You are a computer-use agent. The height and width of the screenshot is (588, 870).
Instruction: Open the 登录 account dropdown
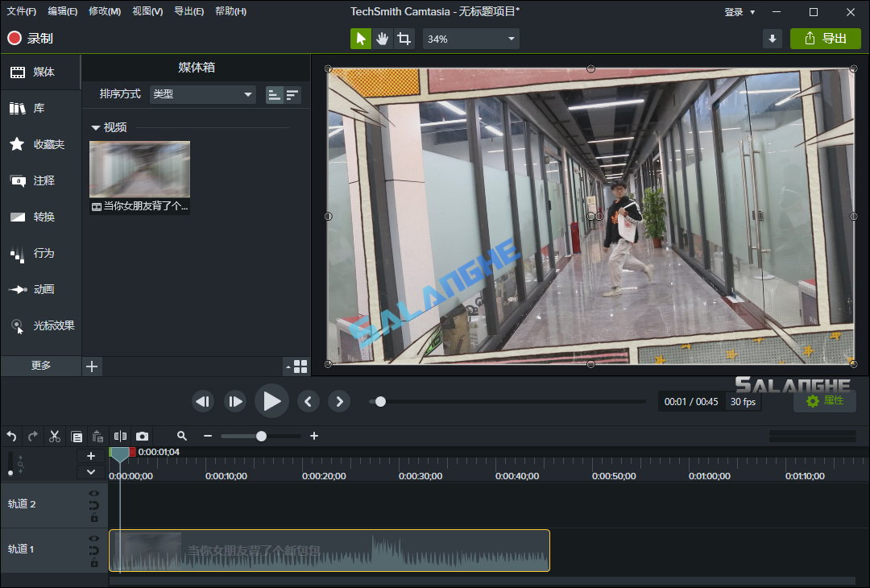739,11
